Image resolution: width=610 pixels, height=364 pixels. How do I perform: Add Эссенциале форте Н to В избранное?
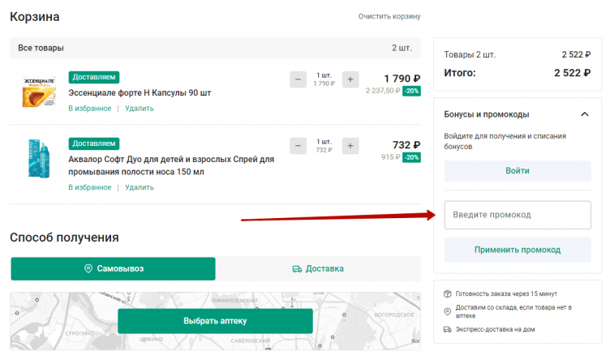point(89,108)
